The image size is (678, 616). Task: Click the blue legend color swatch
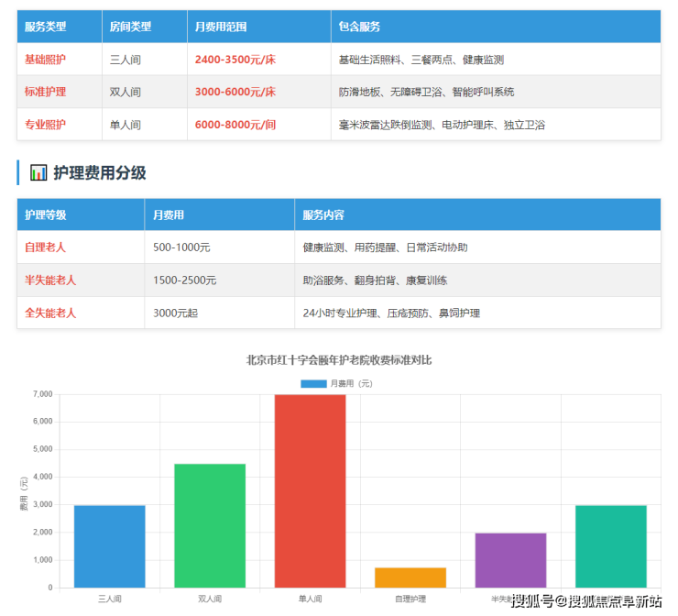click(313, 383)
